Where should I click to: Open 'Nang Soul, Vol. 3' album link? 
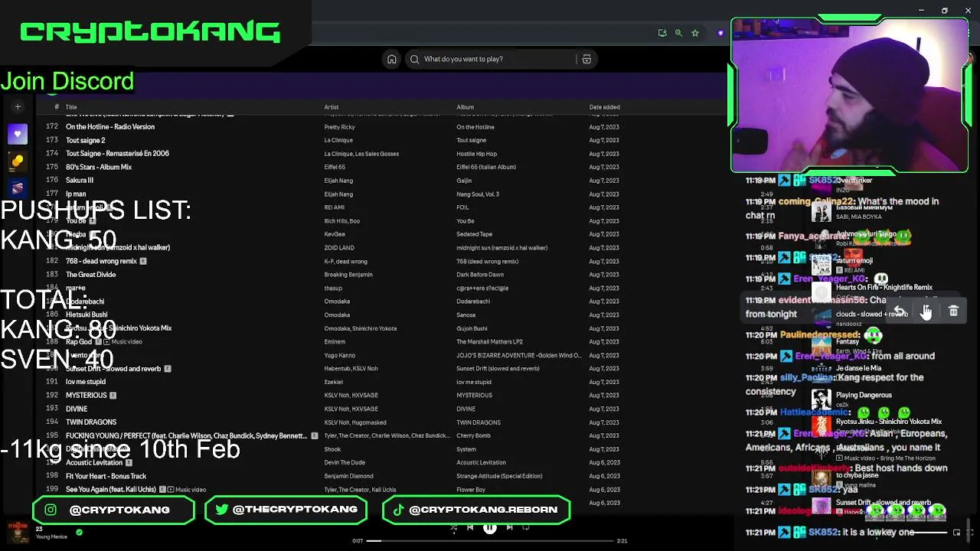[478, 194]
